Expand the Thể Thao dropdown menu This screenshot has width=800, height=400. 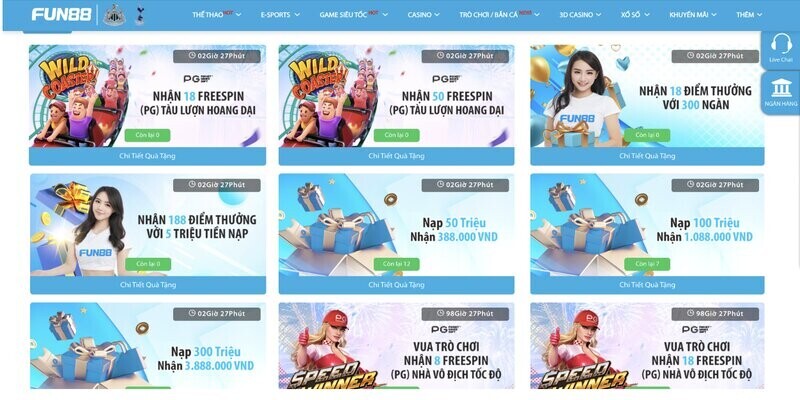pyautogui.click(x=217, y=15)
